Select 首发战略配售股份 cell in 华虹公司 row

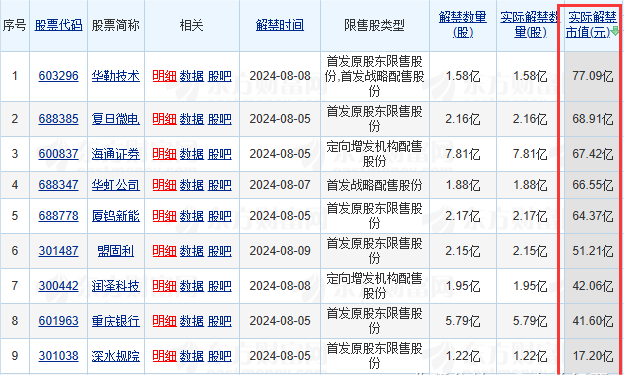coord(374,185)
